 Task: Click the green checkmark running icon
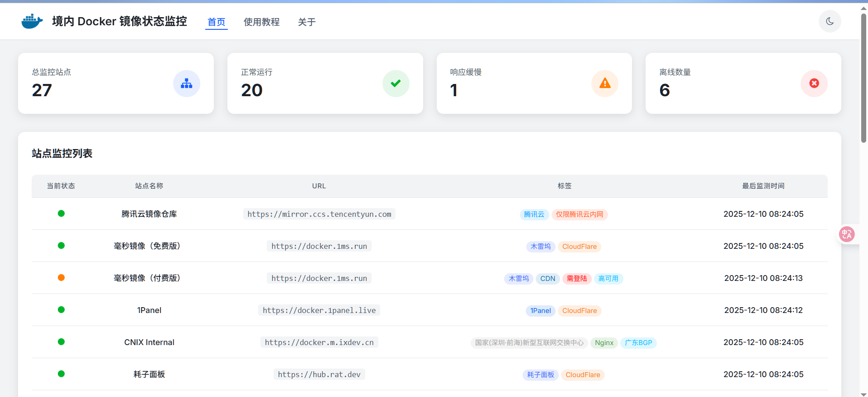(396, 84)
